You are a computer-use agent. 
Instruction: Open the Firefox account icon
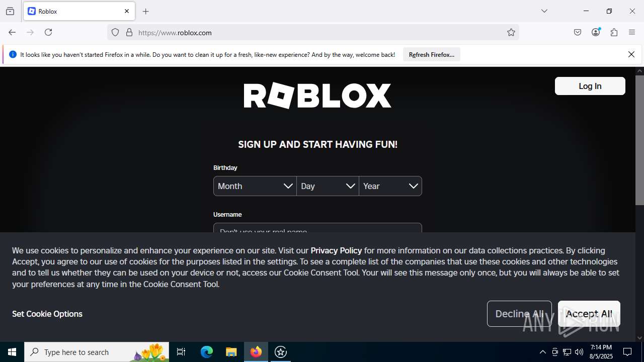596,32
